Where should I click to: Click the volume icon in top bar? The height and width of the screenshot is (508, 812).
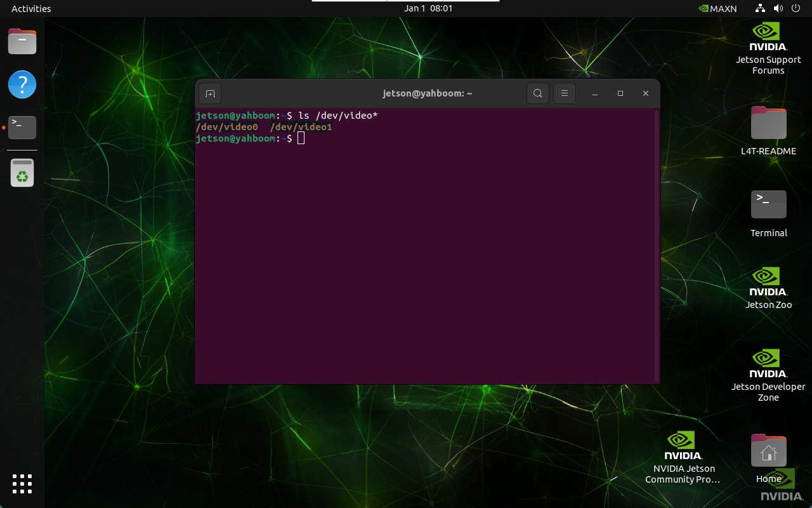coord(778,8)
